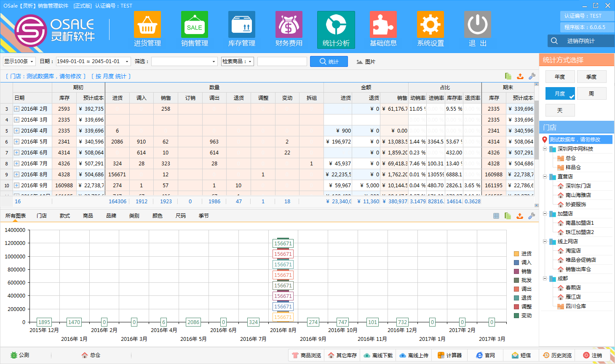Open 商品浏览 from the bottom bar

pyautogui.click(x=306, y=356)
